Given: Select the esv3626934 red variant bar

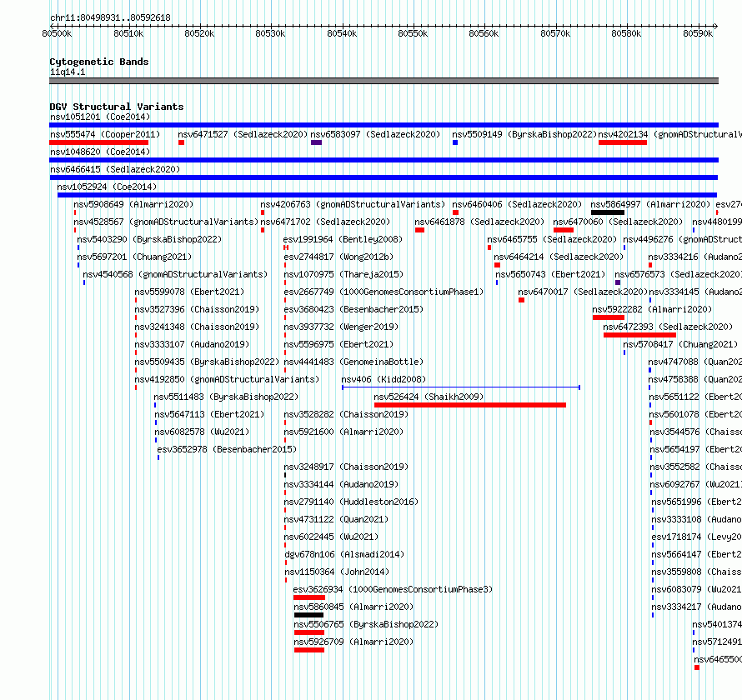Looking at the screenshot, I should pyautogui.click(x=309, y=597).
